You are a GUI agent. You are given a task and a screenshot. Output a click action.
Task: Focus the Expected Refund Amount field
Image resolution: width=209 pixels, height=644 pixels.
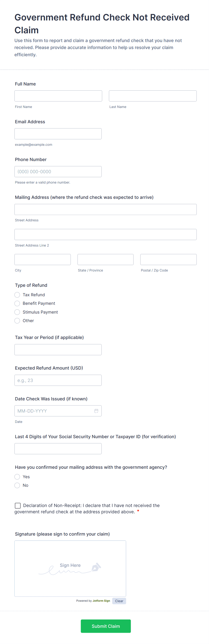tap(58, 380)
